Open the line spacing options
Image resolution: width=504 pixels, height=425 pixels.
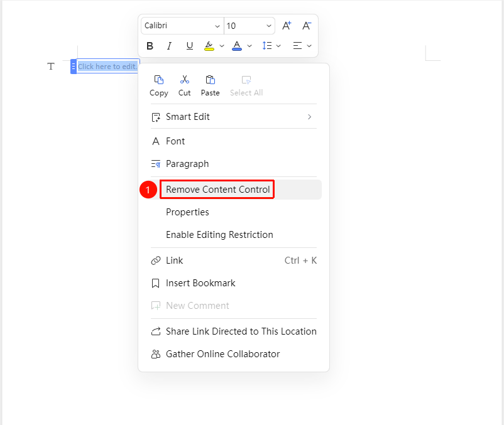tap(267, 46)
